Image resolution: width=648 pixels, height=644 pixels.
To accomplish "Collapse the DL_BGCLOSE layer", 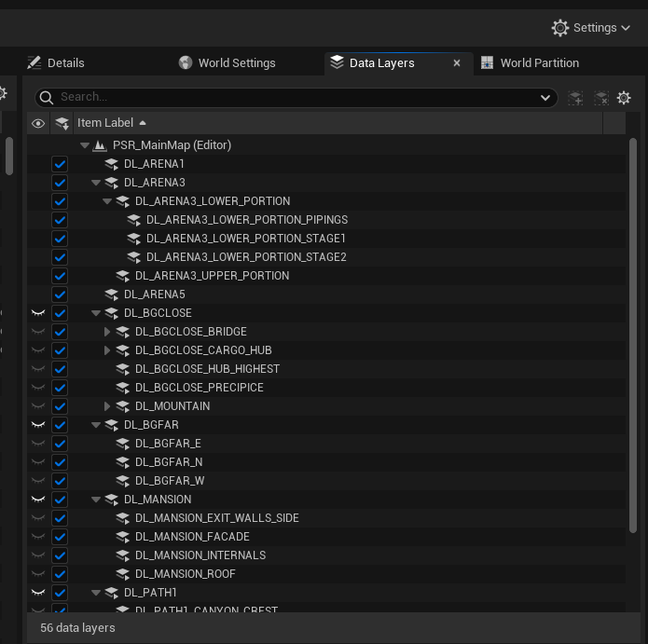I will coord(96,313).
